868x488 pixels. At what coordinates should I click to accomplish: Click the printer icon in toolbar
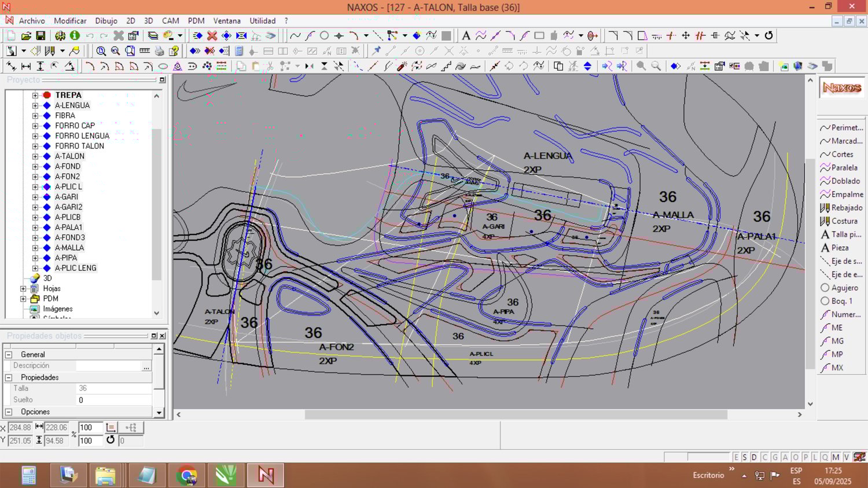(159, 51)
